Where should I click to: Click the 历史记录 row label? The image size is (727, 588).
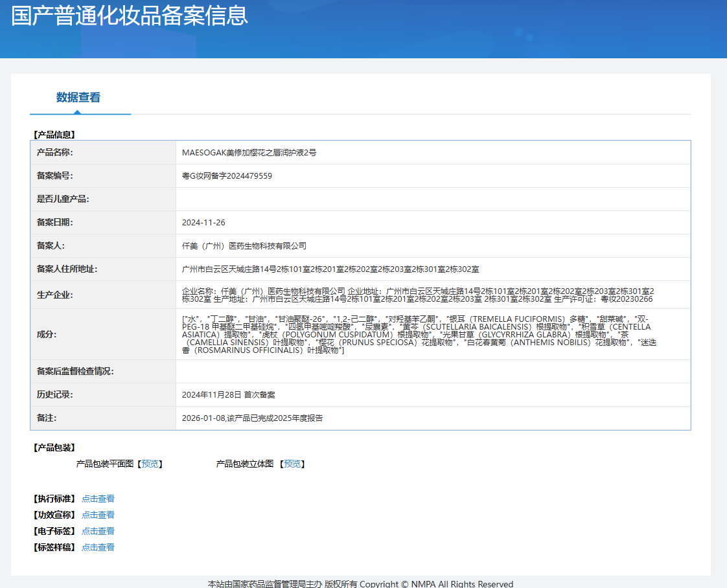[x=54, y=395]
